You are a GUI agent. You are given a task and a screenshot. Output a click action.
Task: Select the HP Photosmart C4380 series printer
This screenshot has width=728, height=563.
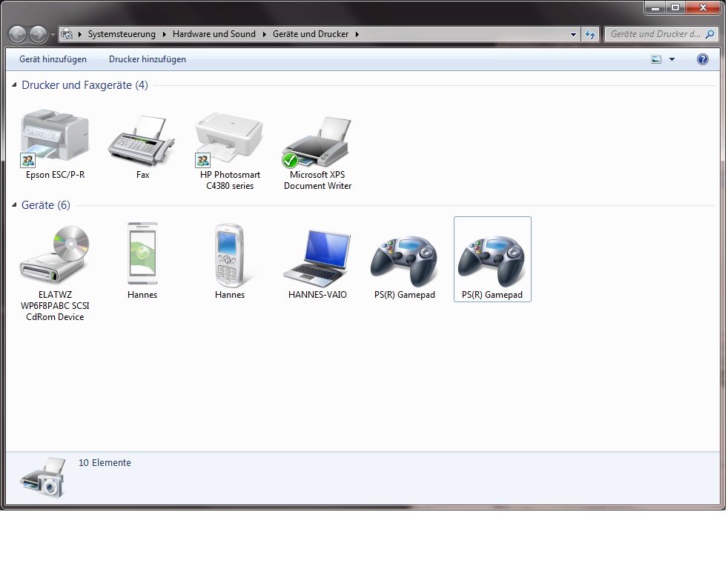[x=229, y=138]
